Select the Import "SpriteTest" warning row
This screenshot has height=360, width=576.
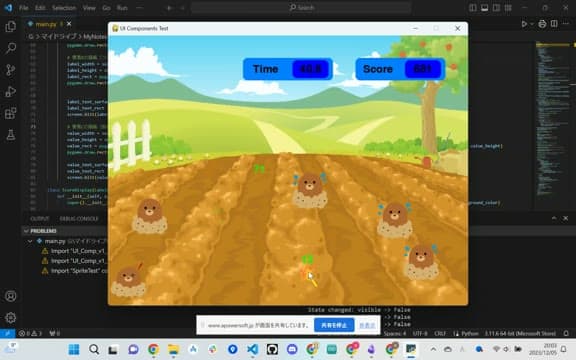pos(73,271)
